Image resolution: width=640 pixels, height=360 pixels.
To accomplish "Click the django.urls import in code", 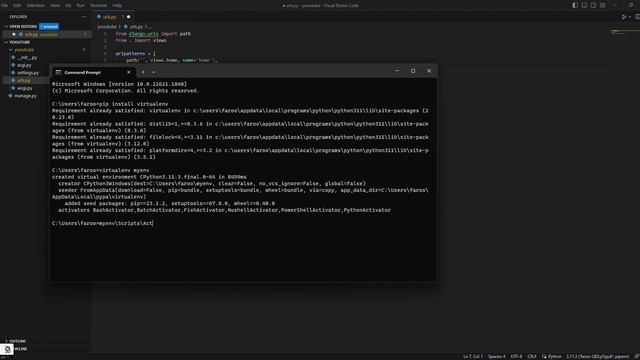I will 143,34.
